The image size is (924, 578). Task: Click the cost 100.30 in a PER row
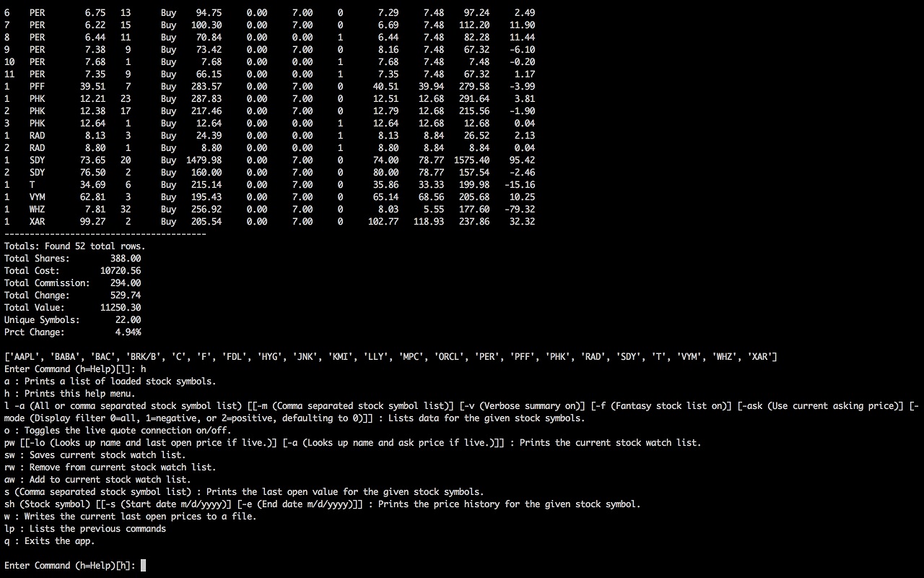click(206, 25)
